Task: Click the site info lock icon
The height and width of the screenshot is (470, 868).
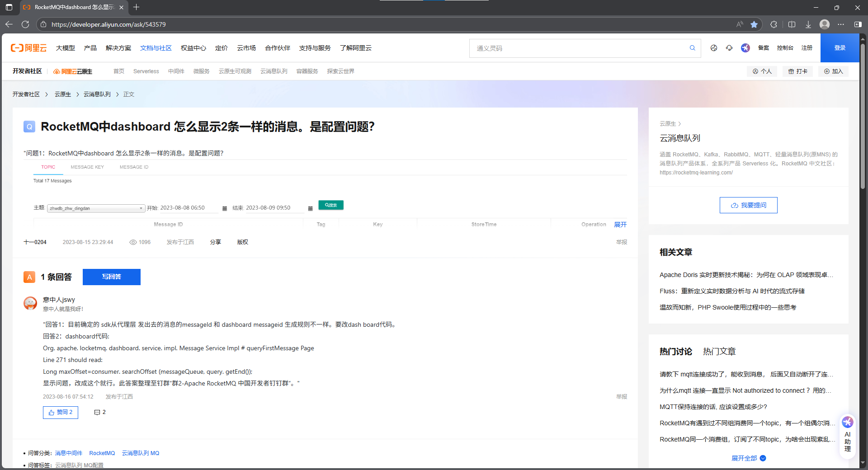Action: (43, 24)
